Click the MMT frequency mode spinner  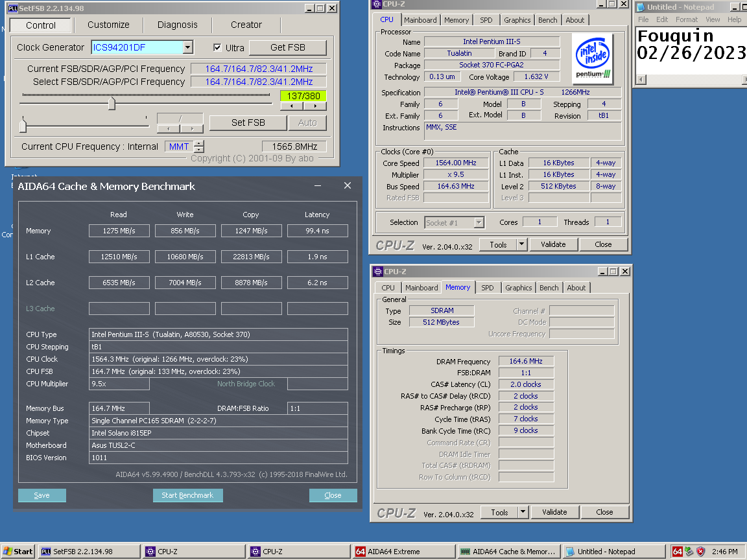(x=199, y=146)
